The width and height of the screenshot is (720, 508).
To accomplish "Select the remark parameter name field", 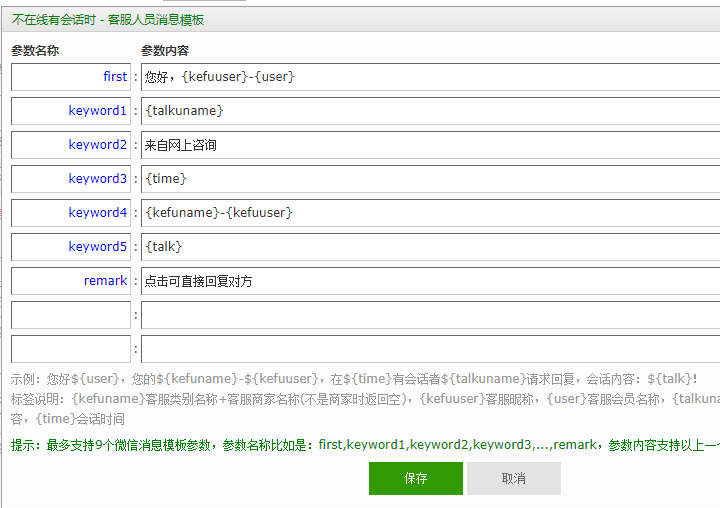I will [71, 281].
